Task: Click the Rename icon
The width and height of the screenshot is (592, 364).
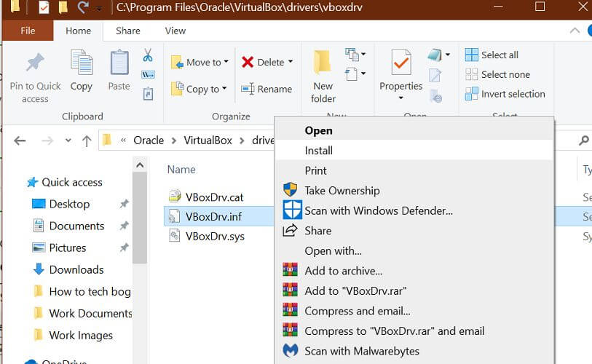Action: 248,89
